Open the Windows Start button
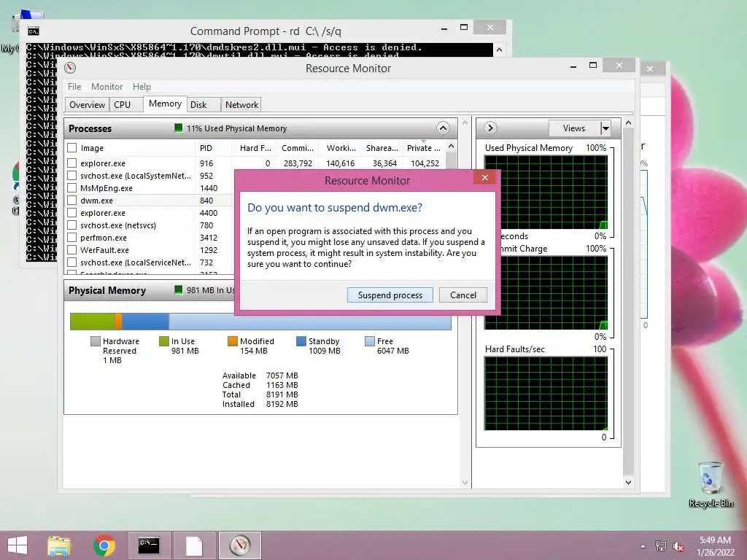 [18, 545]
